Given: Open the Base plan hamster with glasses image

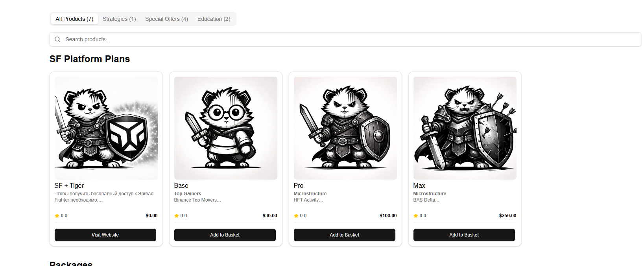Looking at the screenshot, I should (x=226, y=128).
